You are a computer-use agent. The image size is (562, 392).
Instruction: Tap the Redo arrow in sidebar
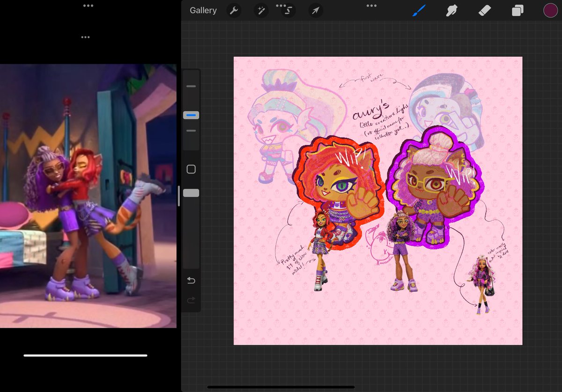[191, 300]
